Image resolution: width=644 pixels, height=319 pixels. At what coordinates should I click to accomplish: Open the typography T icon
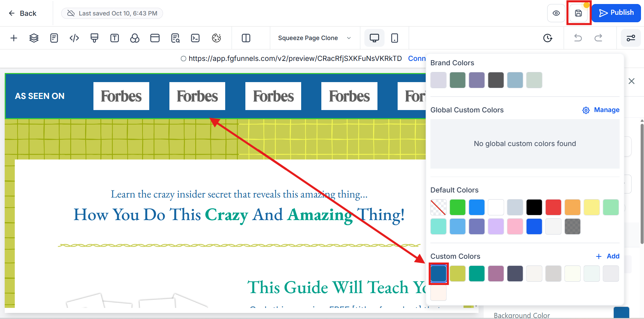[x=115, y=38]
